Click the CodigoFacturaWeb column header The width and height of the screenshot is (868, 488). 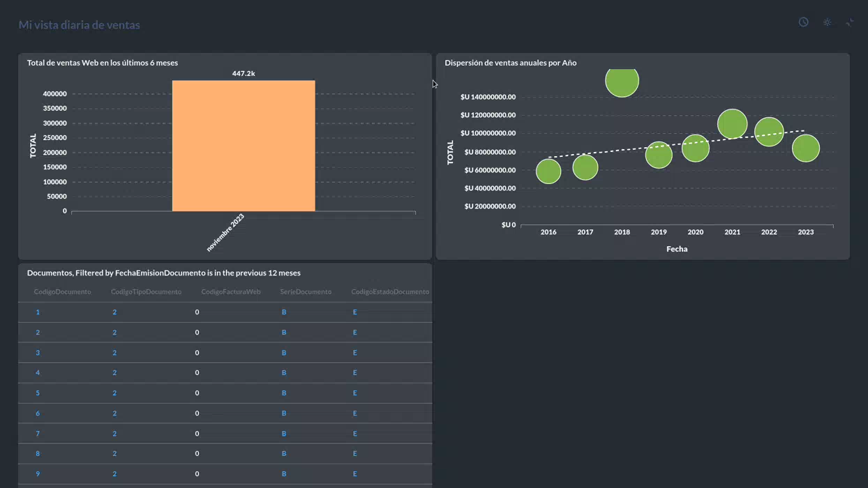pos(231,291)
